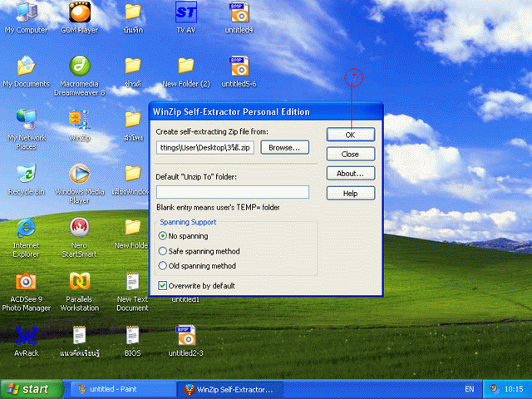Open My Documents desktop folder

point(26,71)
